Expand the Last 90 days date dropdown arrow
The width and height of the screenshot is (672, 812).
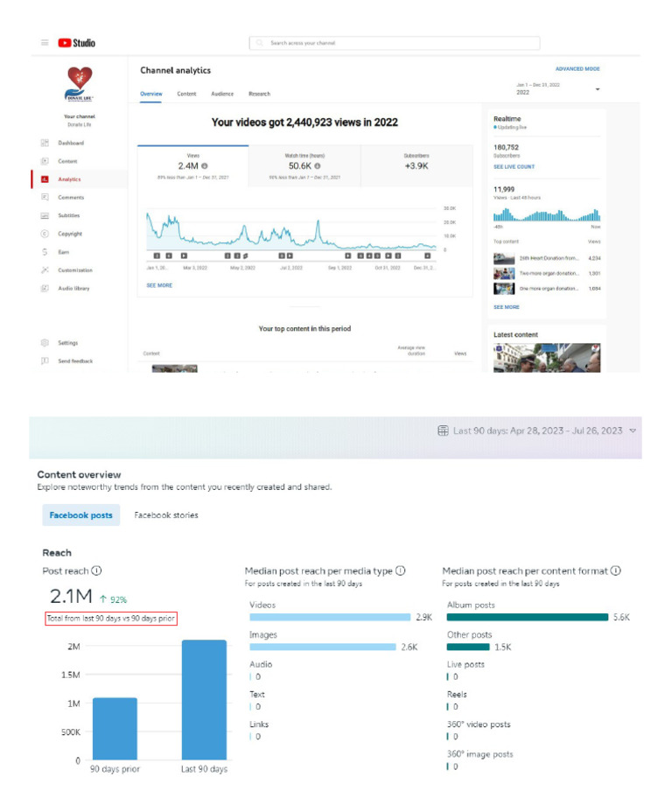[633, 430]
